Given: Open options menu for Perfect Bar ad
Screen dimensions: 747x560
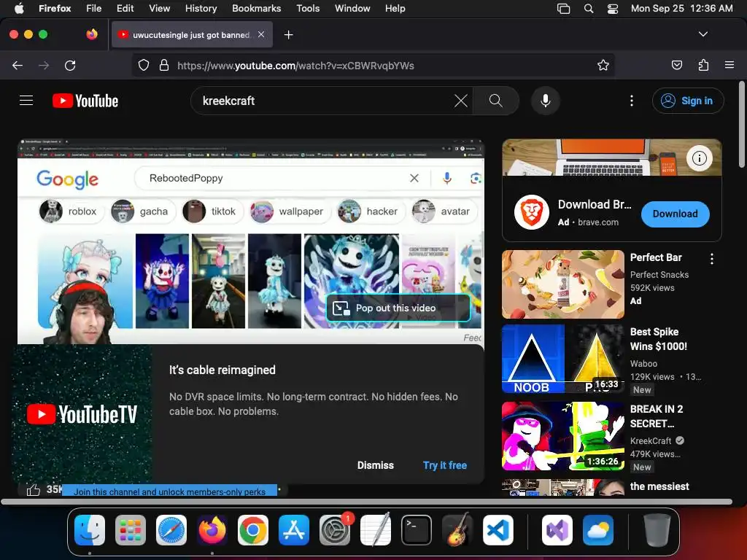Looking at the screenshot, I should [712, 259].
